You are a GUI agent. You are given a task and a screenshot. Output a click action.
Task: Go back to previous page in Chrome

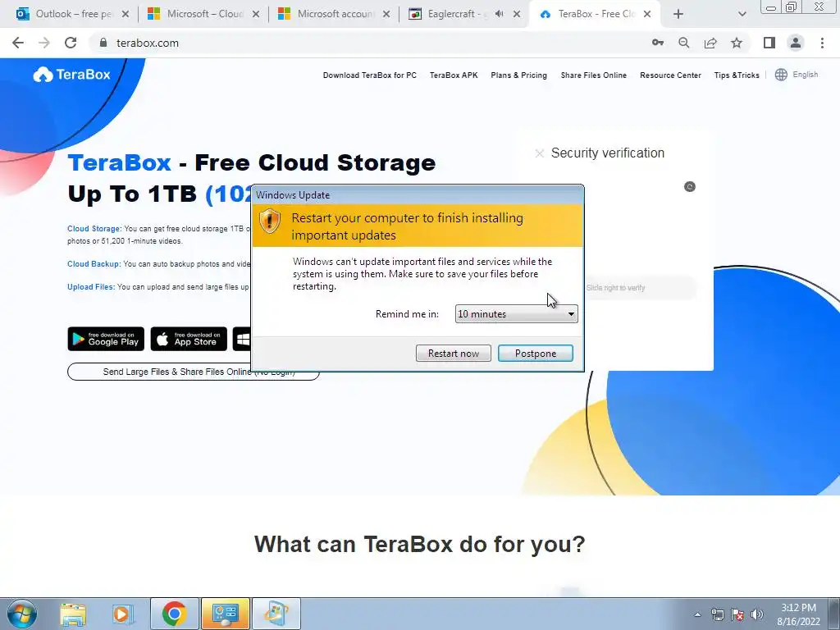coord(18,43)
